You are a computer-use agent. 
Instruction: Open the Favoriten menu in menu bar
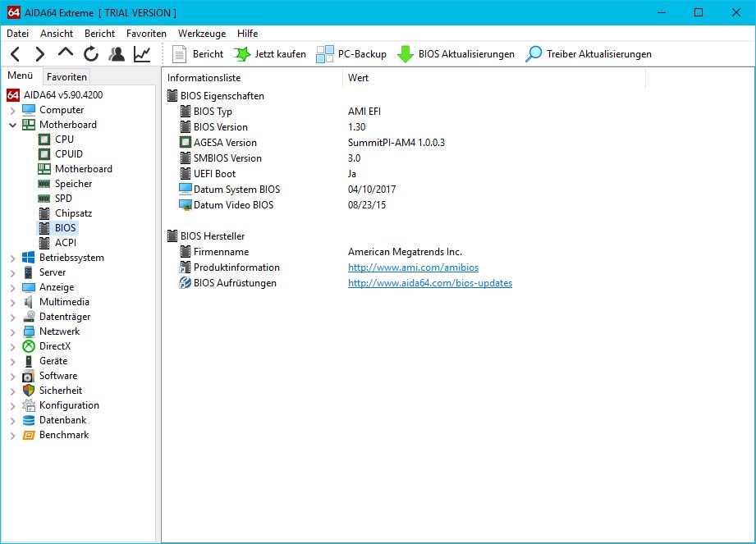146,34
